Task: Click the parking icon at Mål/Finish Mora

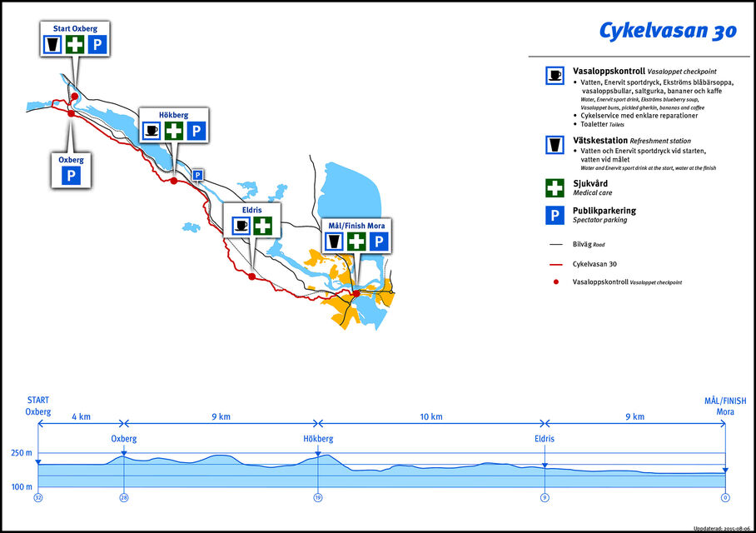Action: [378, 242]
